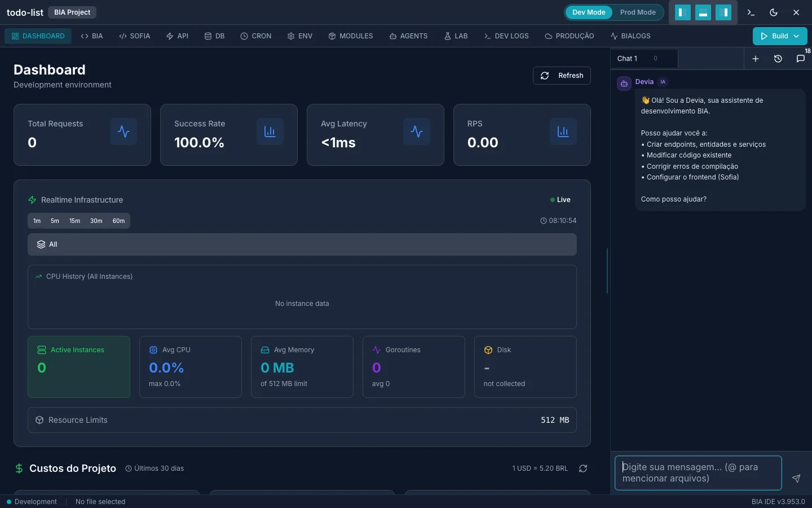The width and height of the screenshot is (812, 508).
Task: Send message with paper plane icon
Action: tap(796, 478)
